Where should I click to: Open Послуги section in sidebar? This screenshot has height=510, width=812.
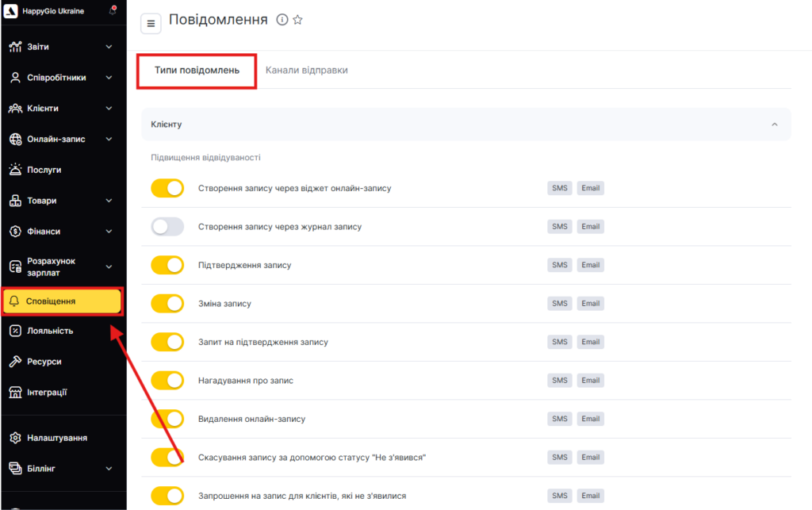[44, 170]
